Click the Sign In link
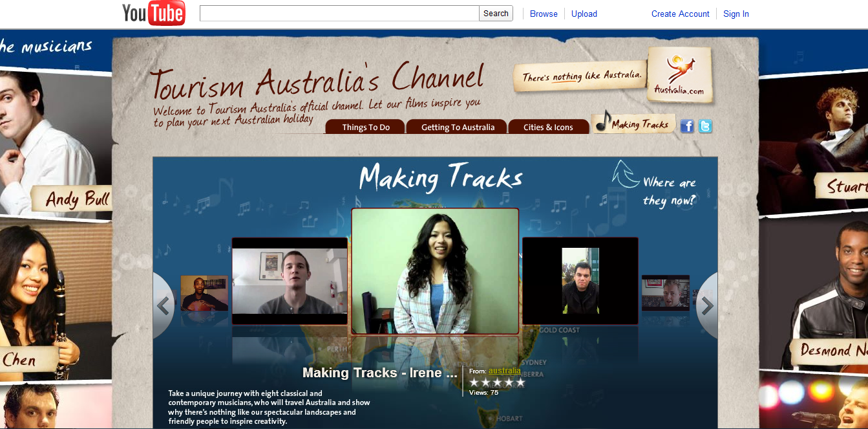The width and height of the screenshot is (868, 429). (x=736, y=14)
